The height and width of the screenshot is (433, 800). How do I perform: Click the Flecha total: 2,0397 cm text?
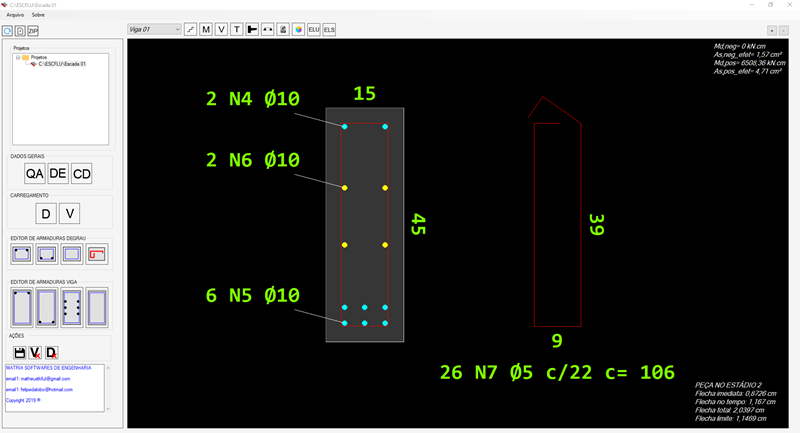[730, 410]
